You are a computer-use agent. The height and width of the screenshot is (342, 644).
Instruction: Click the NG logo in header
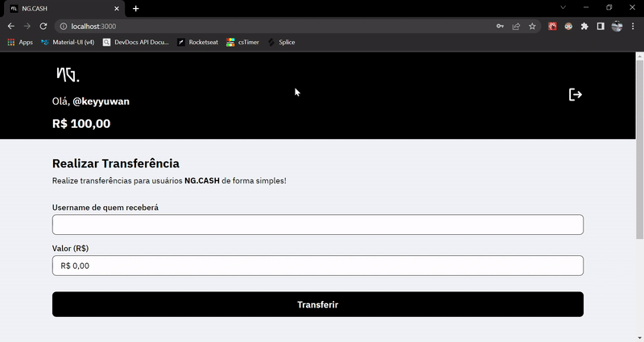pos(68,75)
